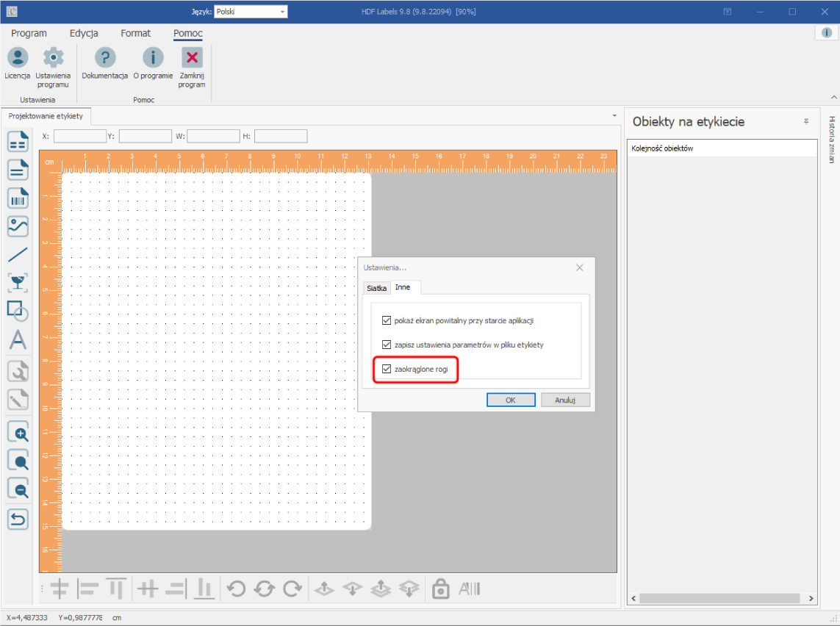Click the lock object icon in bottom toolbar
840x626 pixels.
pyautogui.click(x=440, y=589)
